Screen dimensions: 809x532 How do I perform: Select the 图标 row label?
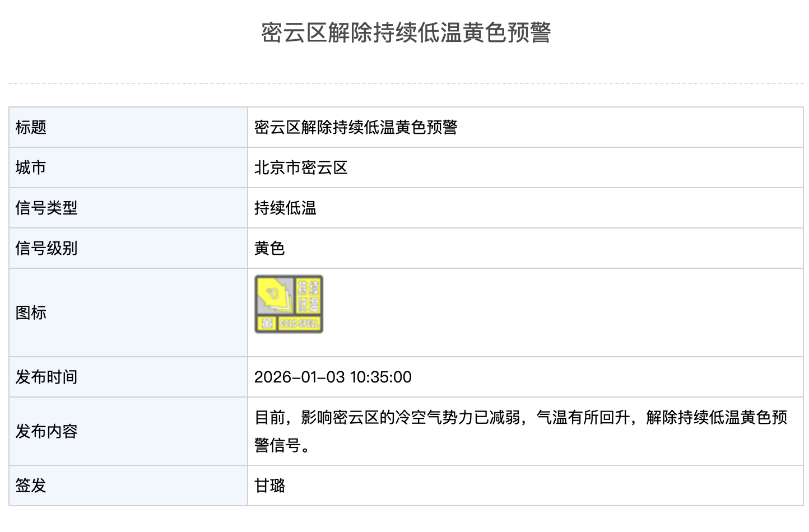[31, 312]
